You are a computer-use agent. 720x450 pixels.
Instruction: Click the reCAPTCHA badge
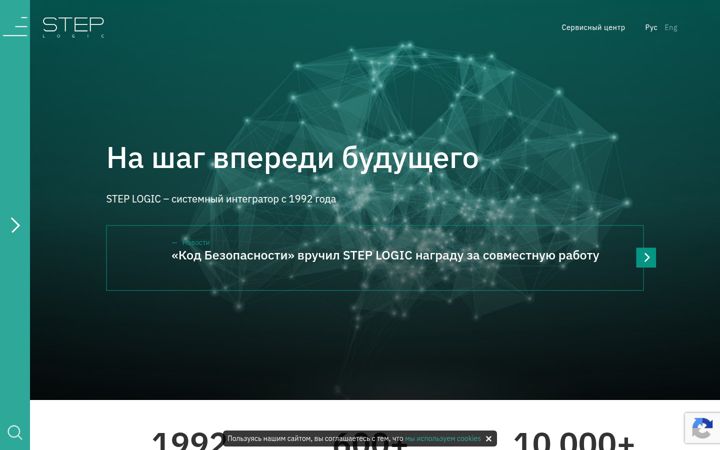pos(702,428)
